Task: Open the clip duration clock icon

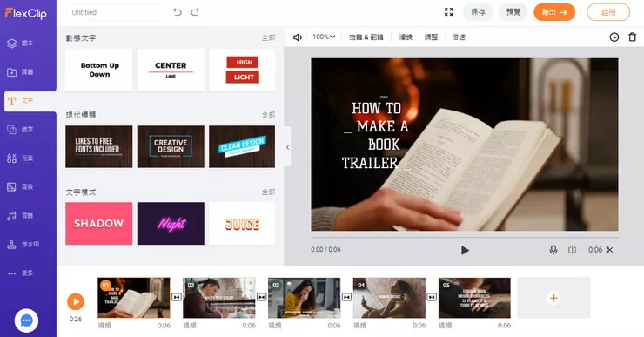Action: [x=614, y=37]
